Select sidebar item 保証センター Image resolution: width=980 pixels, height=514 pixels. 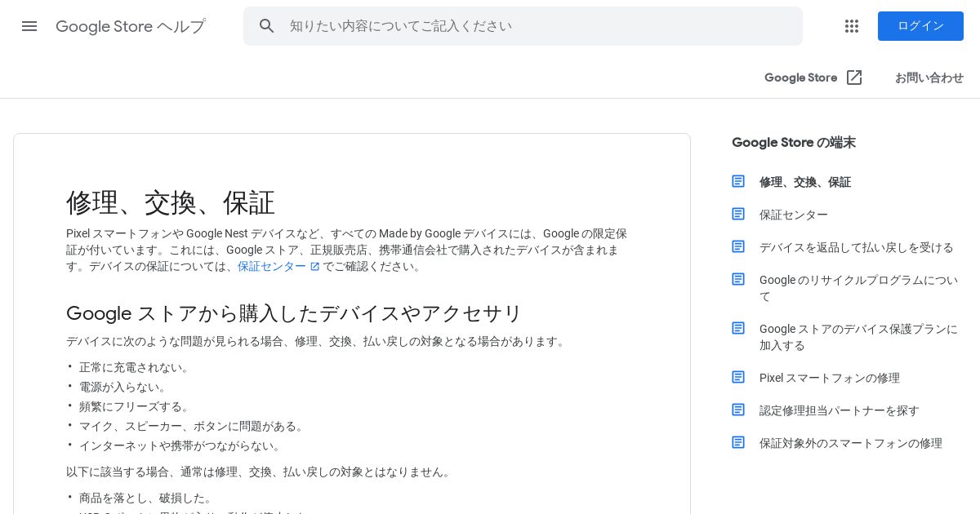[794, 215]
